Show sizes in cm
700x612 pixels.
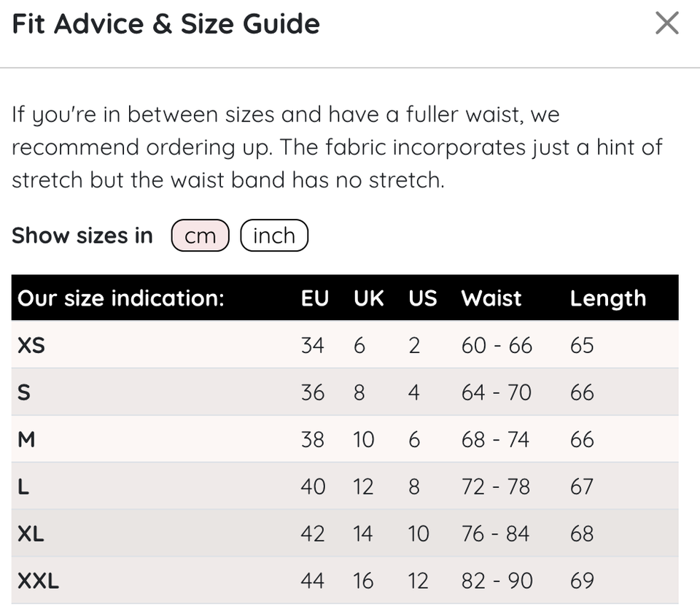201,236
